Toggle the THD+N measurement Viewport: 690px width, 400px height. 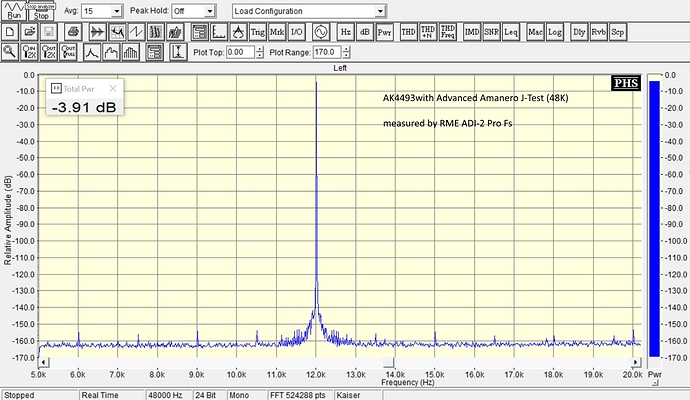(428, 32)
